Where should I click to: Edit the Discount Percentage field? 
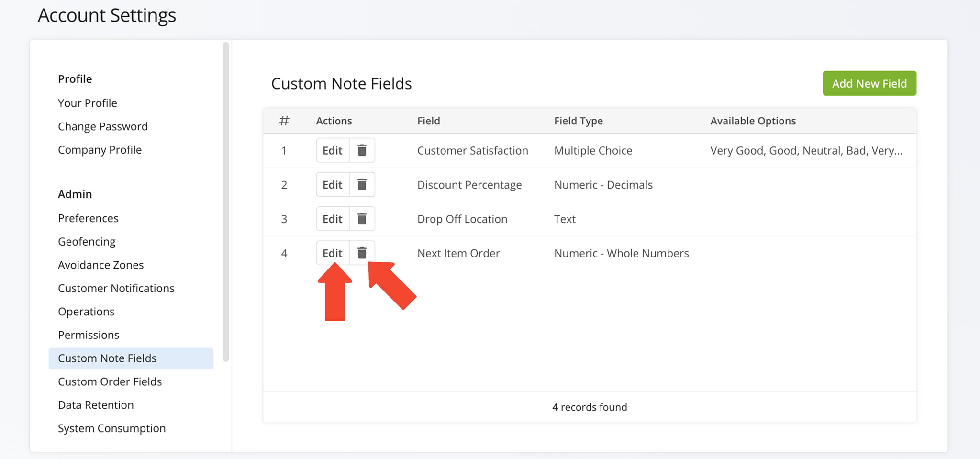click(333, 185)
